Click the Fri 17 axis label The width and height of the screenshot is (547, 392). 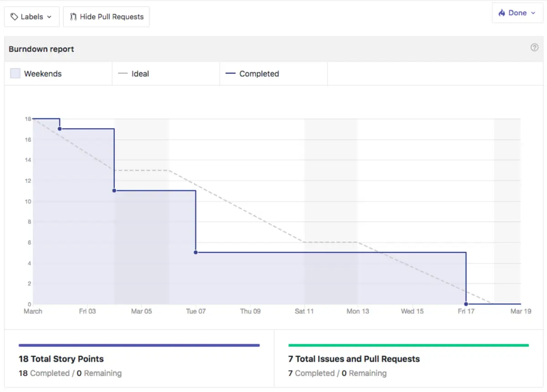click(x=466, y=311)
